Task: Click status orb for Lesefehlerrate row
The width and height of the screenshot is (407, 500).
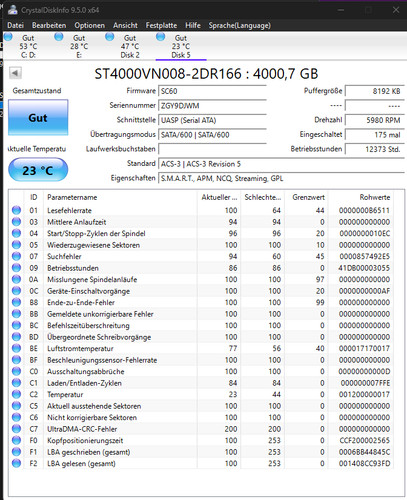Action: coord(16,210)
